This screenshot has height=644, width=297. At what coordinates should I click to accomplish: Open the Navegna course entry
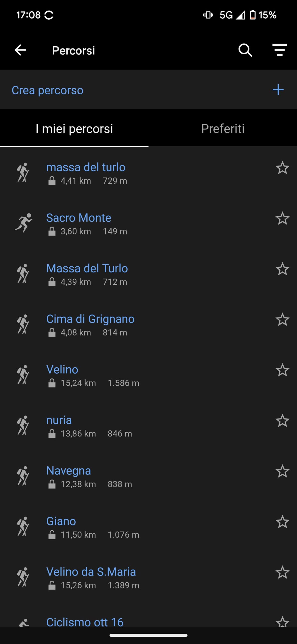coord(69,471)
